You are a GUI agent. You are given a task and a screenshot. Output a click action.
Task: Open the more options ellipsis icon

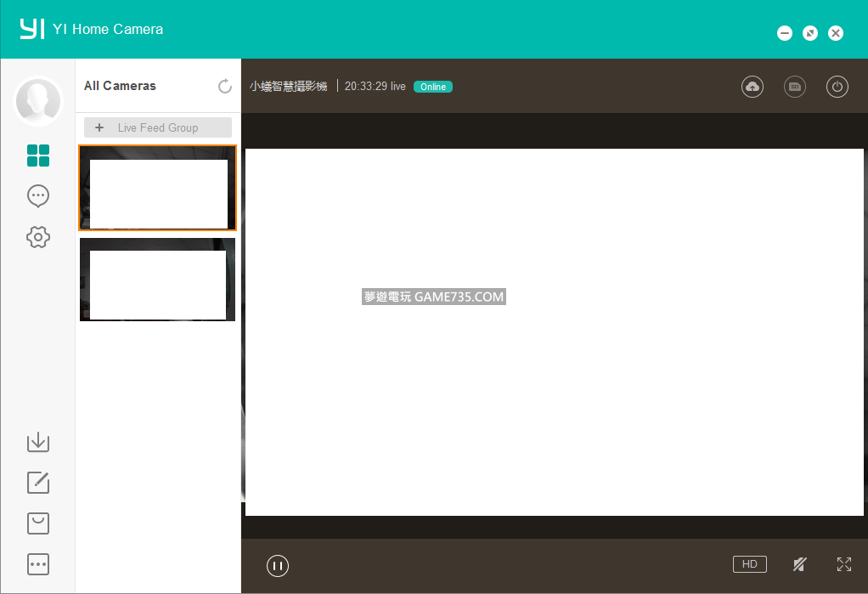38,564
